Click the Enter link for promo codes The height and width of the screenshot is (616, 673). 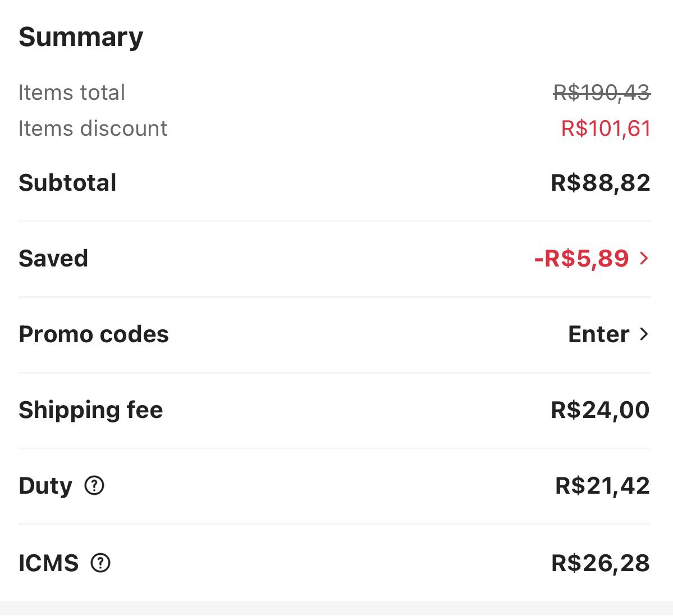598,334
